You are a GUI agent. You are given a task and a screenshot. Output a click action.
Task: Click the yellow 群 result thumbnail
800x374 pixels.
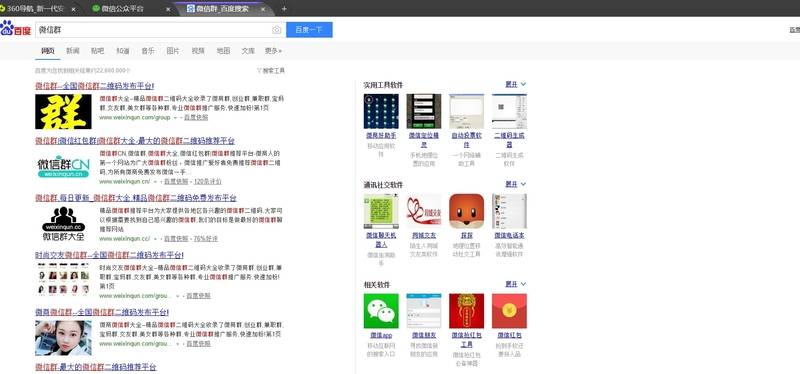[x=63, y=111]
